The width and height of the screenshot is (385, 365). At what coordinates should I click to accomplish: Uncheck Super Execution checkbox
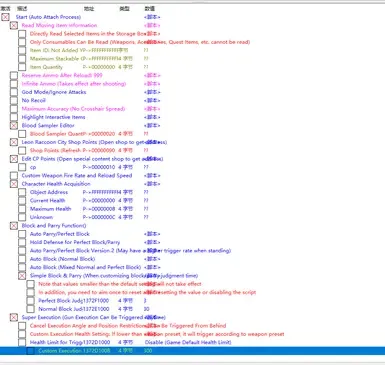[14, 317]
